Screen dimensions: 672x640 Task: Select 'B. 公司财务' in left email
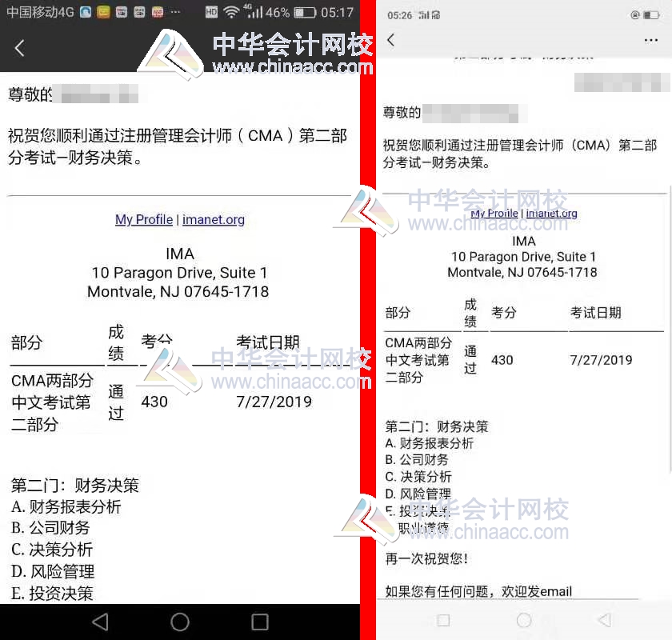click(x=50, y=528)
